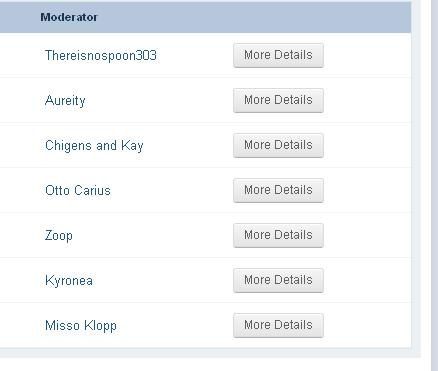Screen dimensions: 438x371
Task: Open More Details for Misso Klopp
Action: click(278, 325)
